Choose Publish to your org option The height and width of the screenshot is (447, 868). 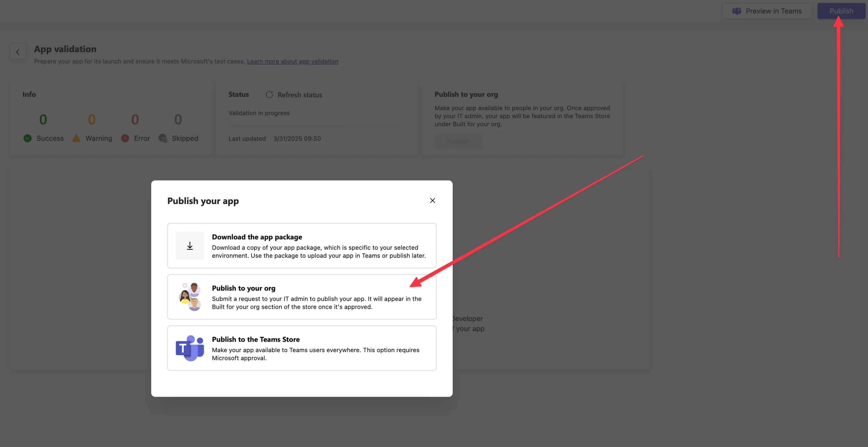click(302, 297)
